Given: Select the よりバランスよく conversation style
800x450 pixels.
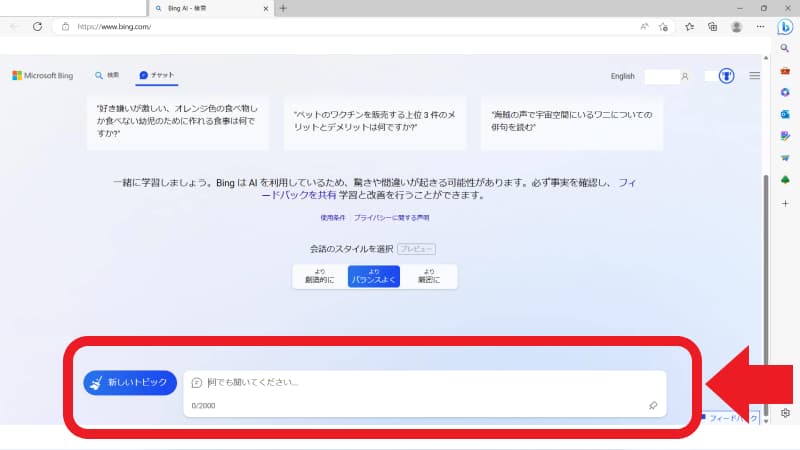Looking at the screenshot, I should 373,277.
